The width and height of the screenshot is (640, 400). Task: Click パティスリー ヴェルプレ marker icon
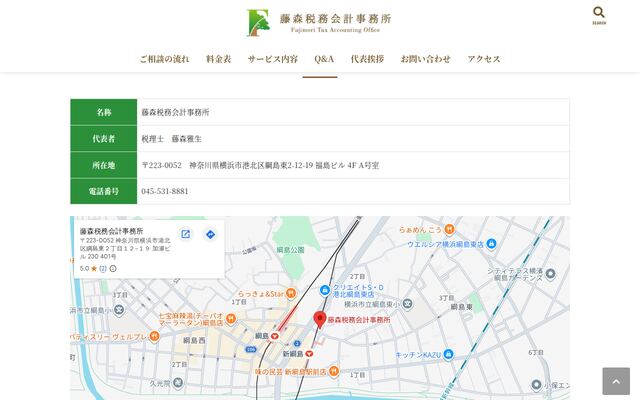pyautogui.click(x=154, y=336)
